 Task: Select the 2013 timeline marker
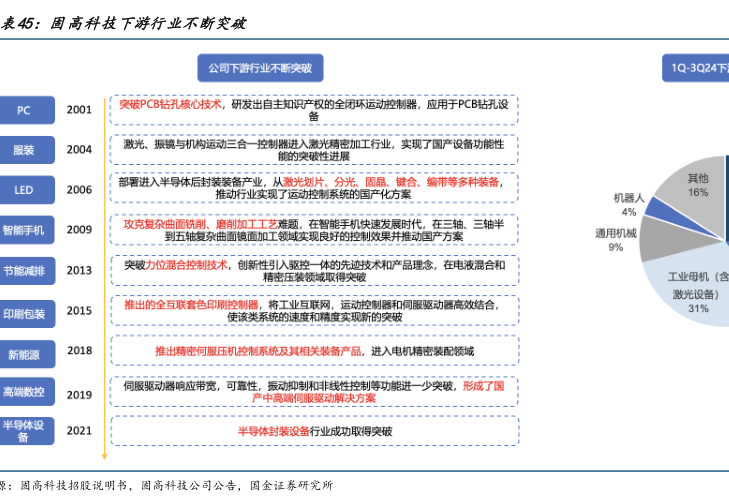(79, 270)
